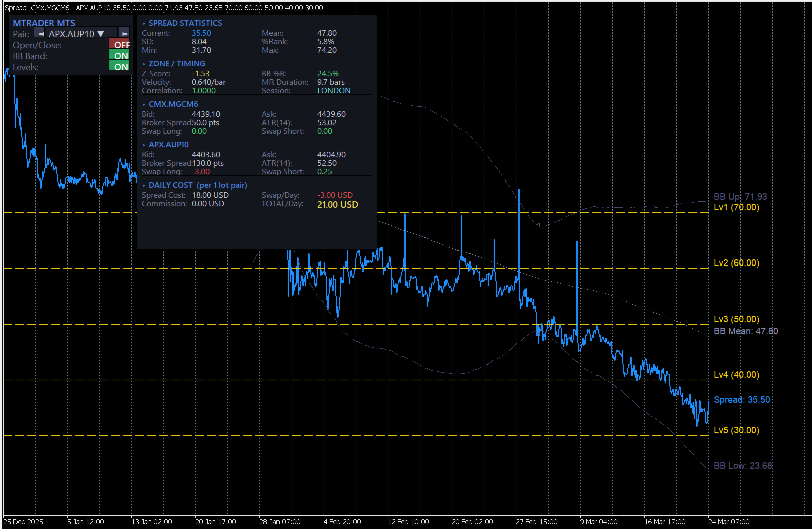The height and width of the screenshot is (529, 812).
Task: Click the 20 Feb 02:00 time axis label
Action: [x=472, y=522]
